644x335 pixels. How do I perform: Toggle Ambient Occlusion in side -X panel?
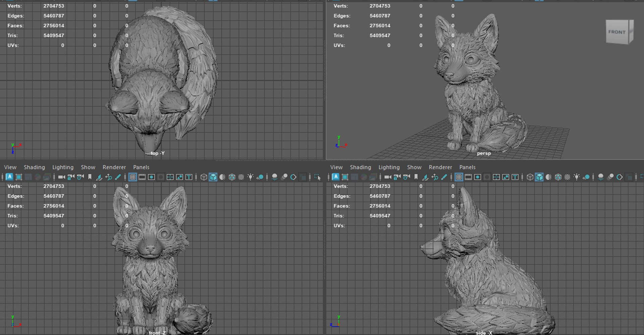(601, 177)
